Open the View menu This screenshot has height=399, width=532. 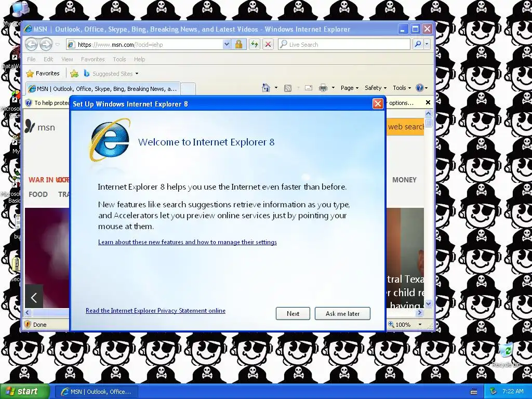click(67, 59)
